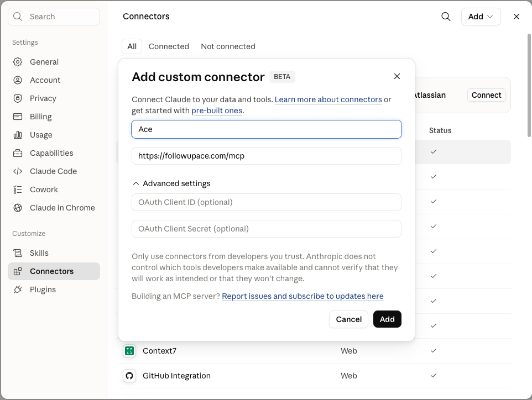Viewport: 532px width, 400px height.
Task: Click the OAuth Client ID field
Action: tap(267, 202)
